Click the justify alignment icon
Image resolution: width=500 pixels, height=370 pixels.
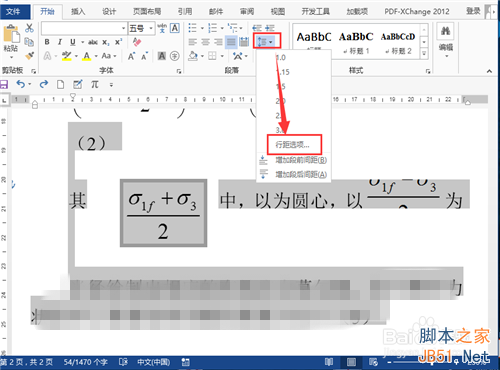point(231,42)
